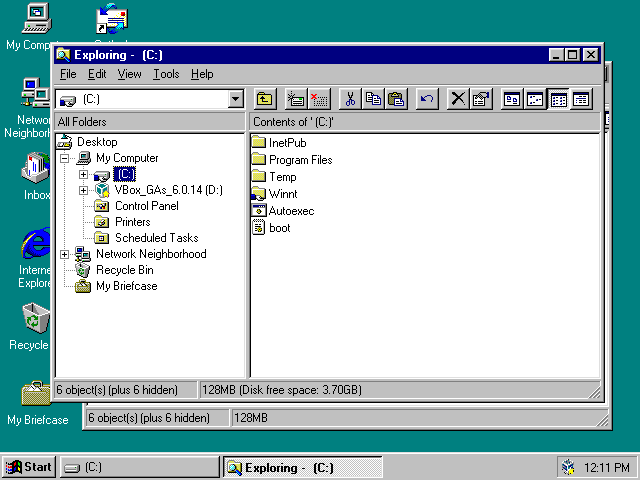Select Network Neighborhood in folder tree
Screen dimensions: 640x480
pyautogui.click(x=151, y=254)
